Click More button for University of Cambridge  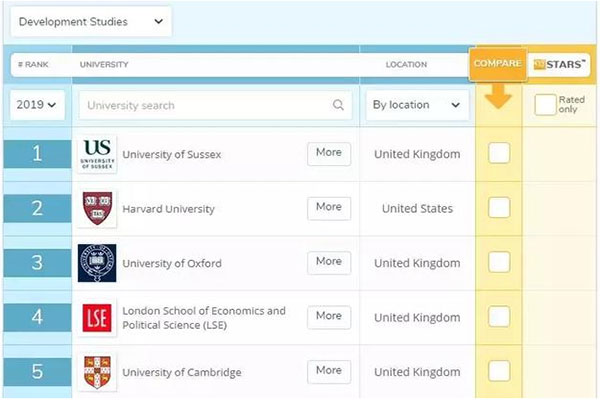tap(328, 371)
